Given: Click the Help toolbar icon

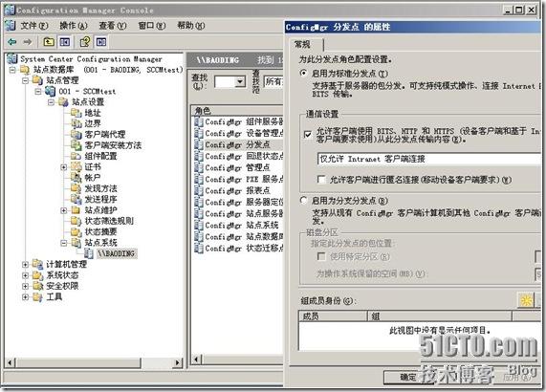Looking at the screenshot, I should 85,42.
